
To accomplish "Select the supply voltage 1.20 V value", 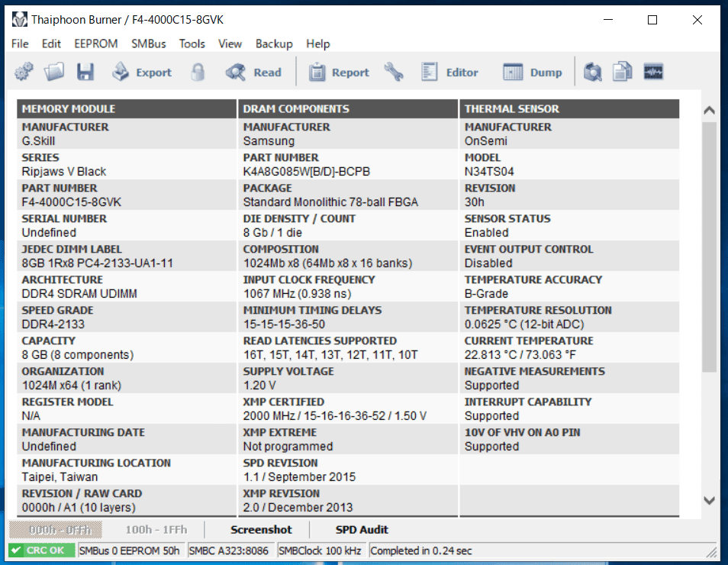I will [259, 386].
